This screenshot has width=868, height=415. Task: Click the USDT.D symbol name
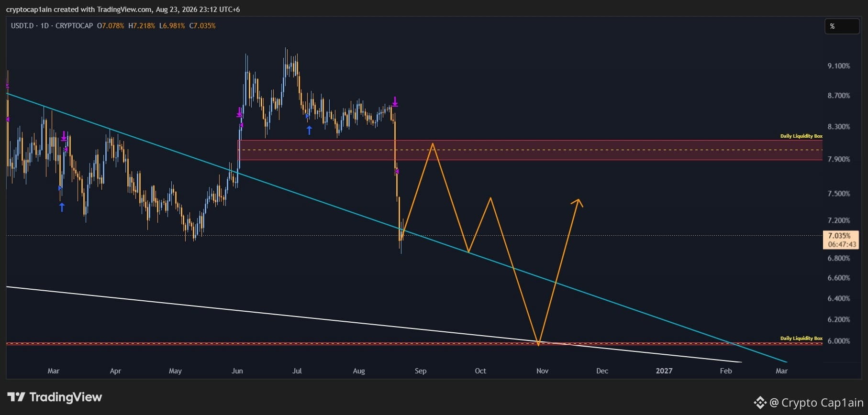tap(22, 26)
